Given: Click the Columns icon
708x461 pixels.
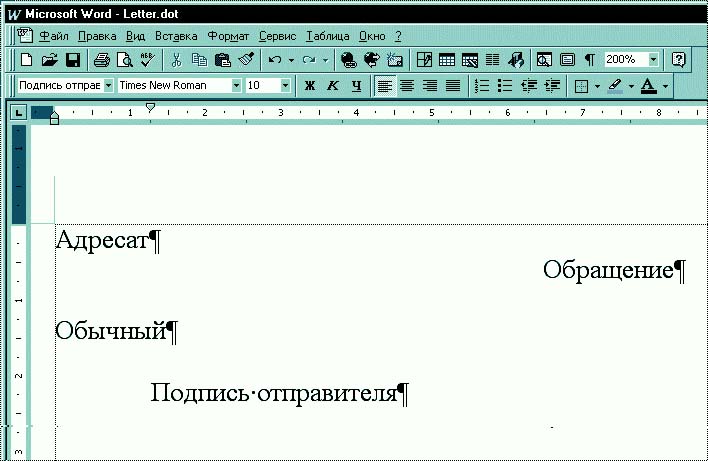Looking at the screenshot, I should click(490, 60).
